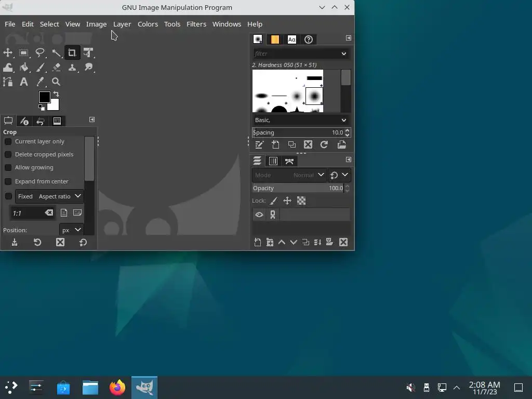Image resolution: width=532 pixels, height=399 pixels.
Task: Swap foreground and background colors
Action: coord(56,94)
